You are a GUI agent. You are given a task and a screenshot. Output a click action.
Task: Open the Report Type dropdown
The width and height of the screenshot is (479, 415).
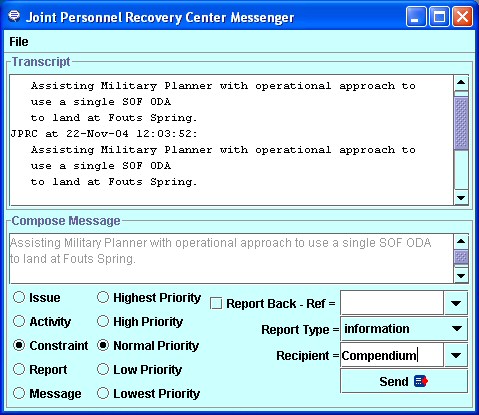pos(457,329)
